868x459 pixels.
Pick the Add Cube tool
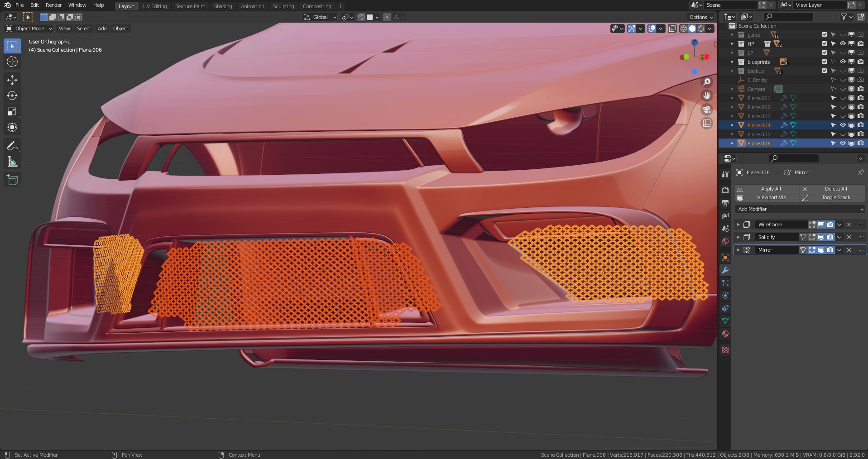(12, 180)
